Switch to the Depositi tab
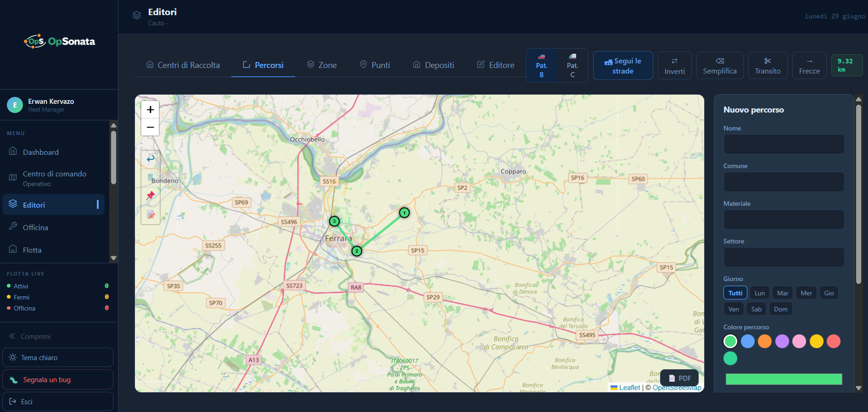The image size is (868, 412). [433, 65]
